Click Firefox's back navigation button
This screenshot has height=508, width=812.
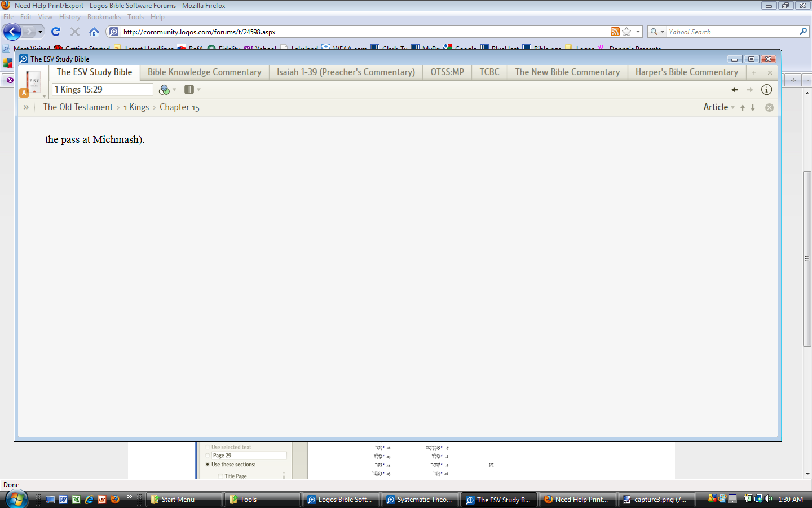(x=12, y=32)
